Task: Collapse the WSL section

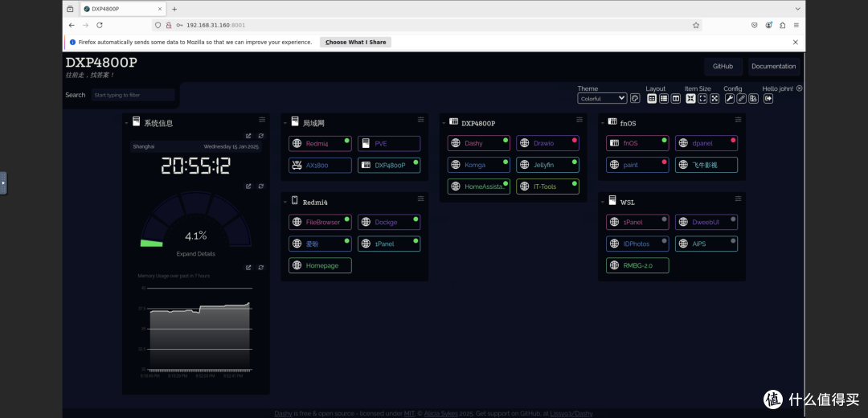Action: pyautogui.click(x=602, y=202)
